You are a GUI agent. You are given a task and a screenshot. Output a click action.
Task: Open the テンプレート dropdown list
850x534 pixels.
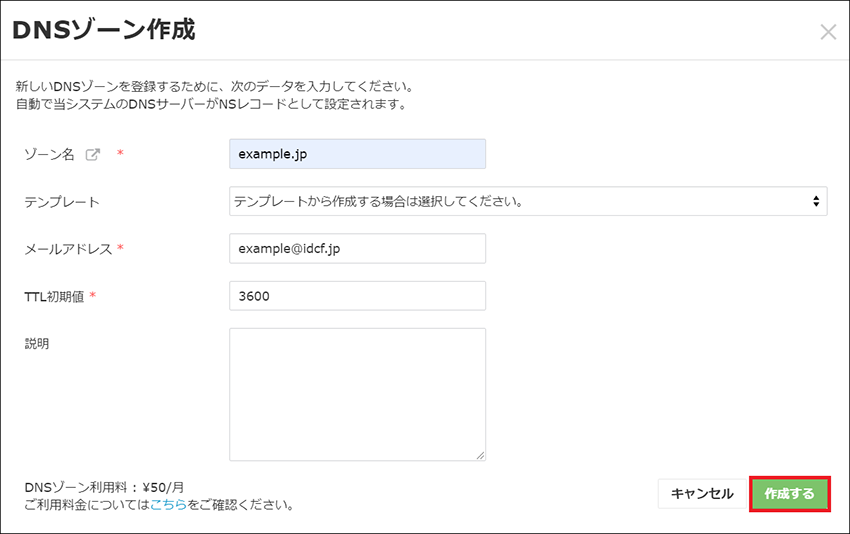(x=528, y=201)
